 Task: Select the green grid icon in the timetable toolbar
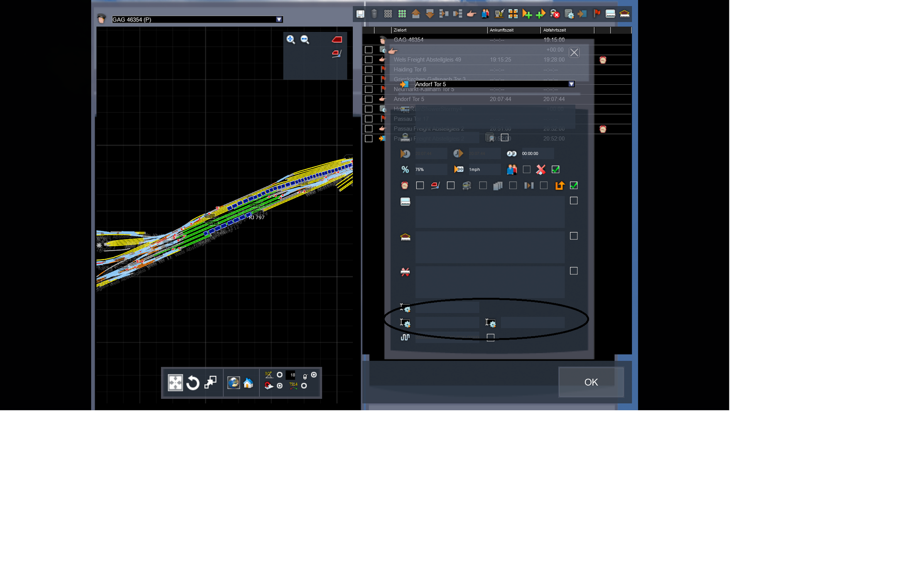402,14
